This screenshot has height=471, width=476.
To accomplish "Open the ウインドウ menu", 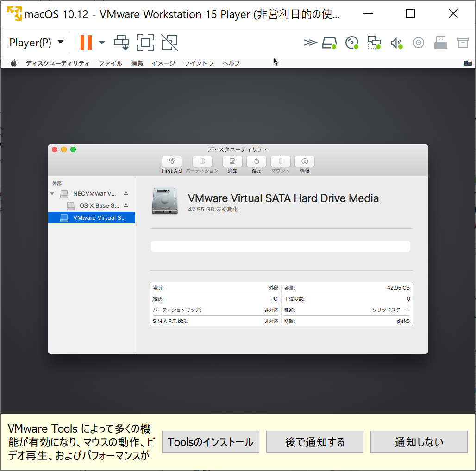I will coord(199,63).
